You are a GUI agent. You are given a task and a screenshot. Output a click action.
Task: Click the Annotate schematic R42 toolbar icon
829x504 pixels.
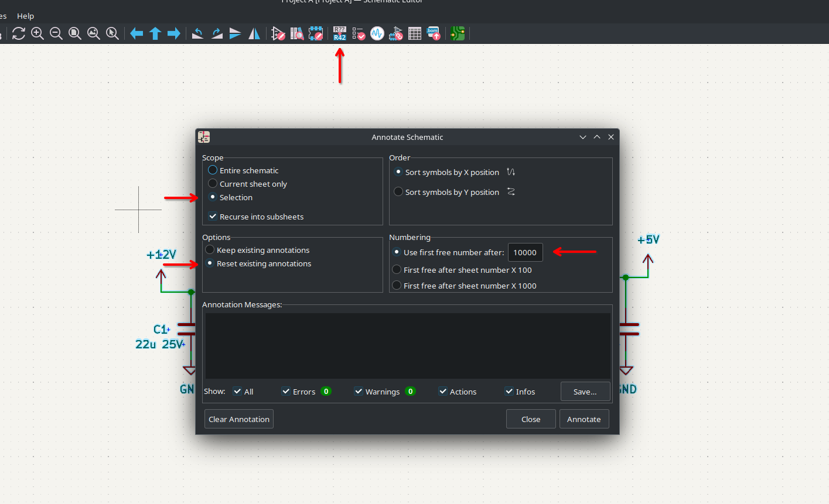[x=340, y=33]
